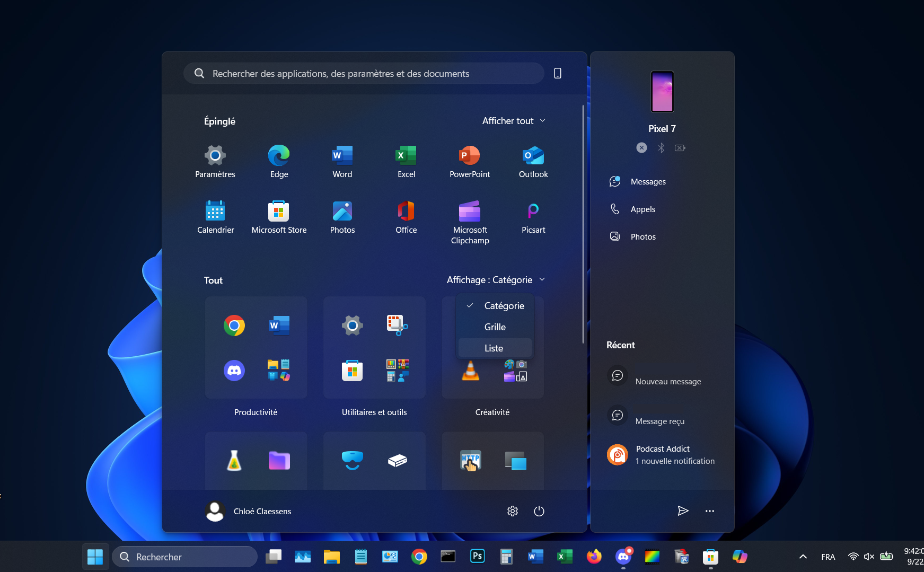This screenshot has width=924, height=572.
Task: Open the Chloé Claessens account options
Action: pos(248,511)
